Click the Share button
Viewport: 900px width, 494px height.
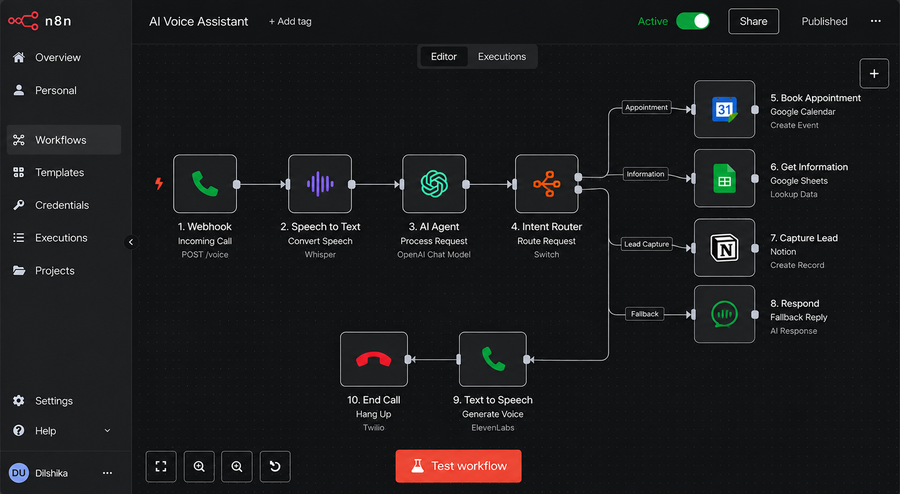[753, 21]
